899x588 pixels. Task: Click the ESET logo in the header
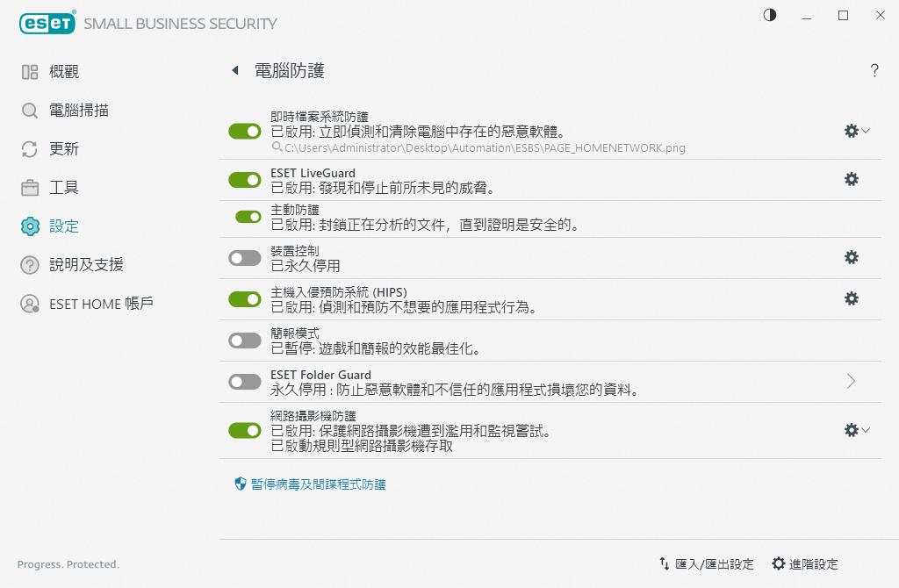(47, 24)
